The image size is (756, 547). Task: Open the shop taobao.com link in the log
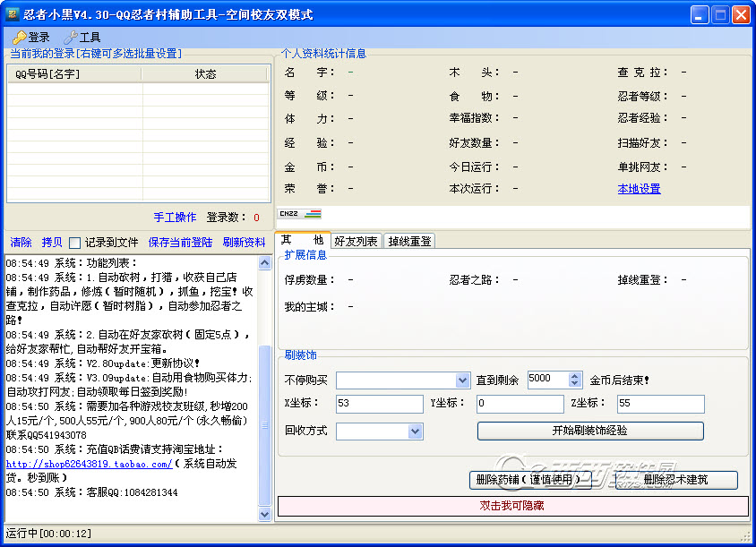pos(89,464)
